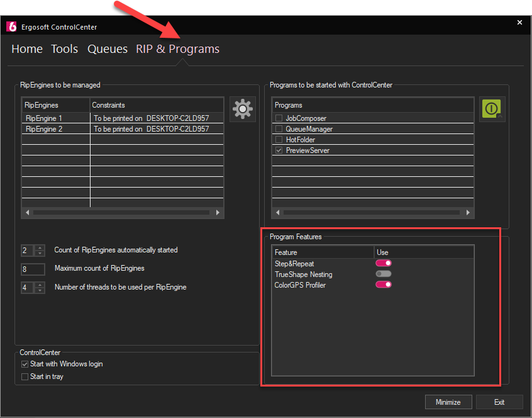Decrease number of threads per RipEngine
The height and width of the screenshot is (418, 532).
tap(40, 291)
